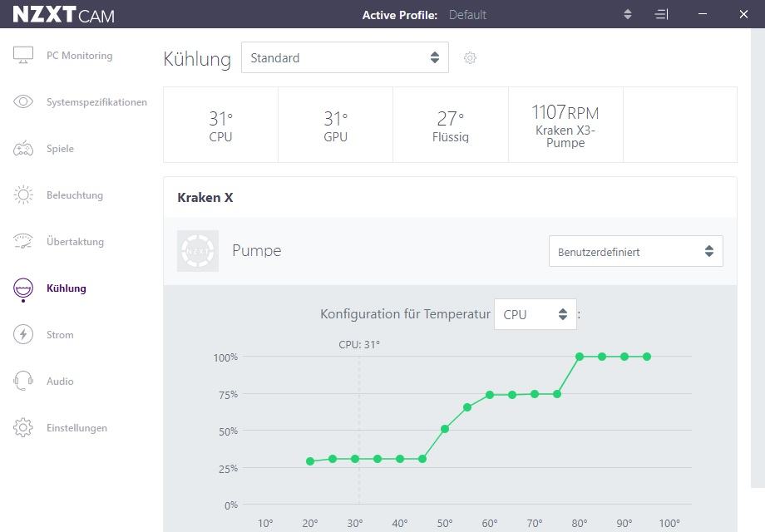Open the Einstellungen section
The width and height of the screenshot is (765, 532).
tap(76, 427)
